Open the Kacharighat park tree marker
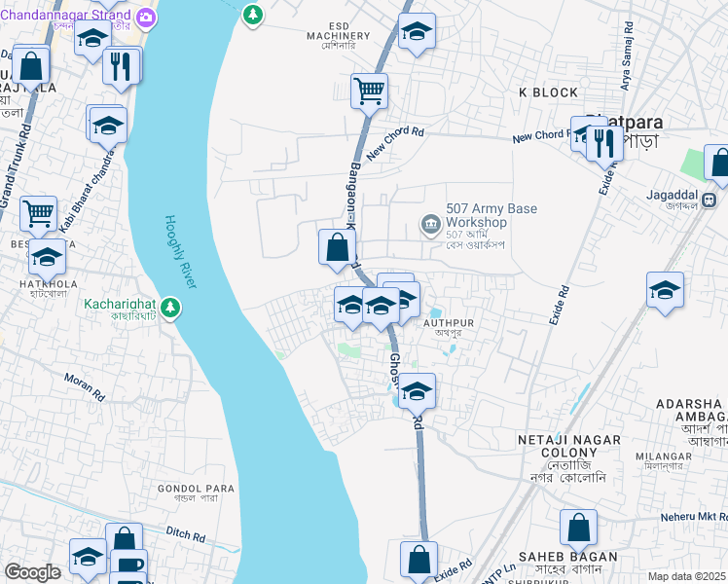This screenshot has height=584, width=728. coord(170,308)
